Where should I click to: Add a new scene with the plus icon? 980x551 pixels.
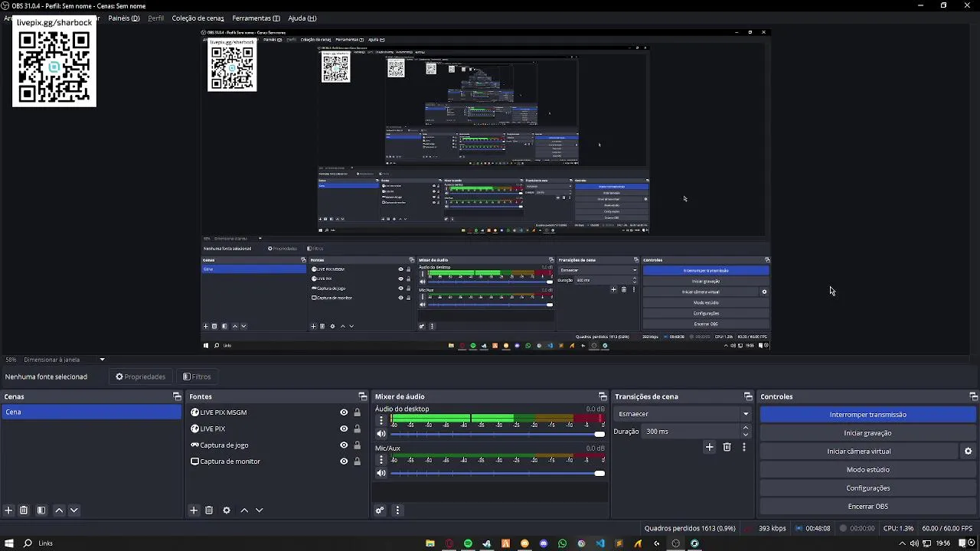click(x=8, y=510)
